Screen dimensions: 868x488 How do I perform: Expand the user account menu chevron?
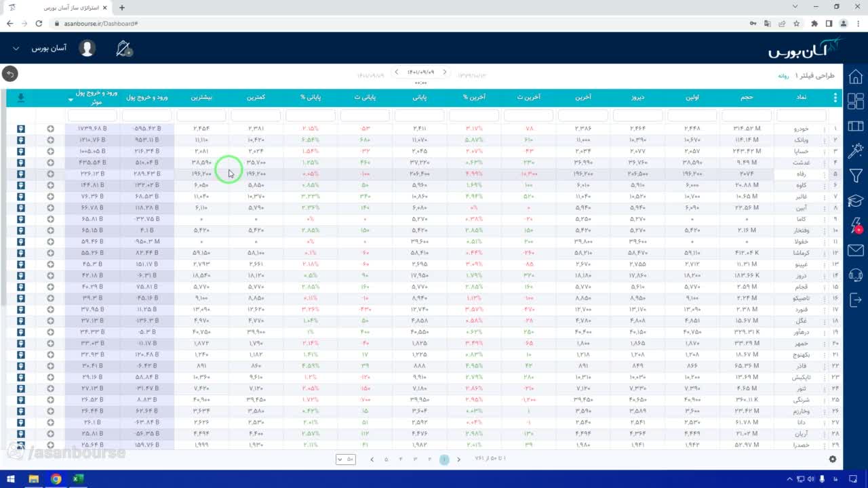(16, 49)
